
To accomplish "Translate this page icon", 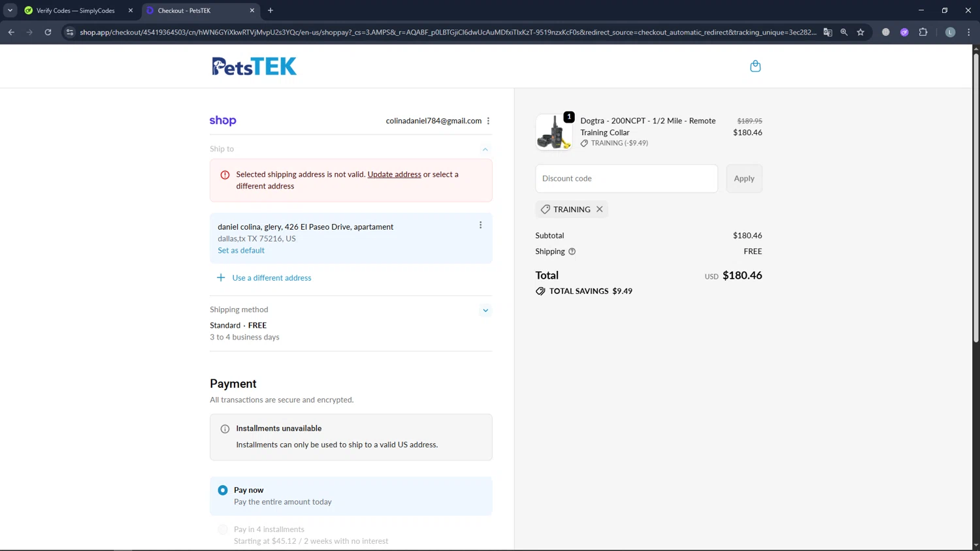I will coord(828,32).
